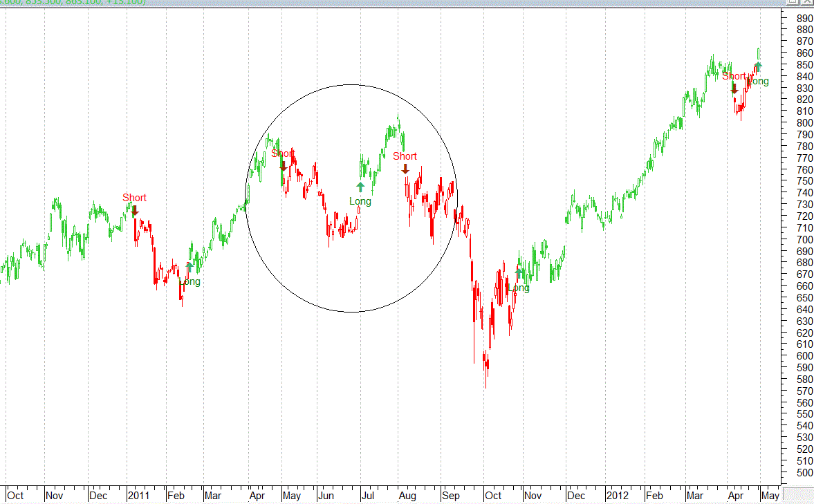Viewport: 814px width, 504px height.
Task: Click the 880 price axis value
Action: pos(804,30)
